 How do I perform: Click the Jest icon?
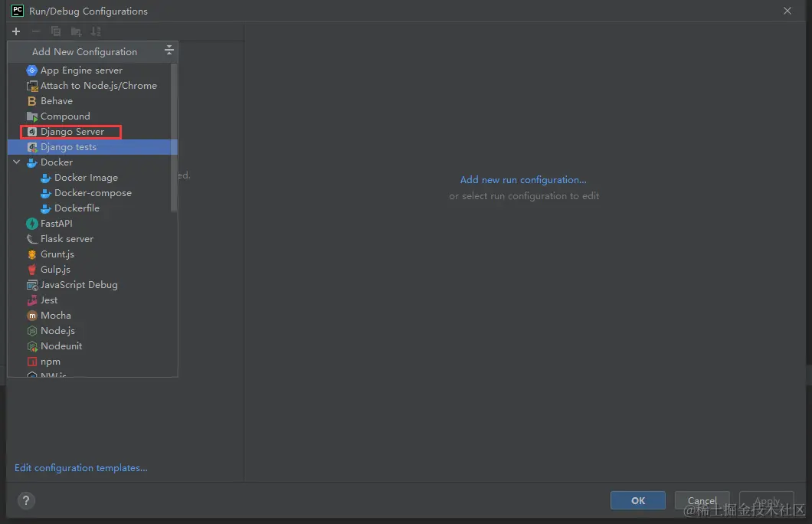click(x=31, y=300)
